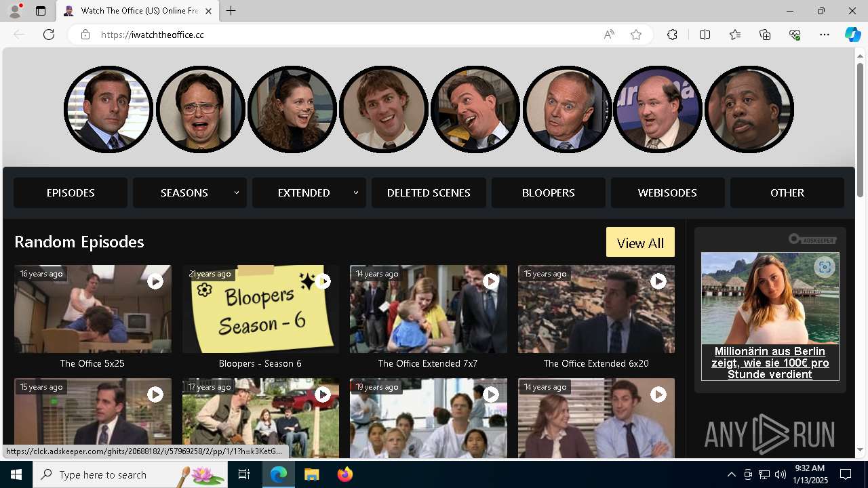
Task: Click Kevin's circular portrait
Action: (x=658, y=109)
